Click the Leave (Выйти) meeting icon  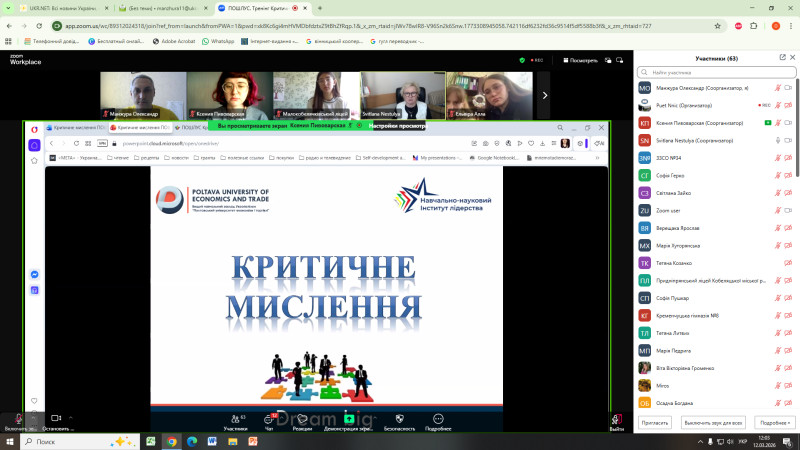tap(617, 418)
